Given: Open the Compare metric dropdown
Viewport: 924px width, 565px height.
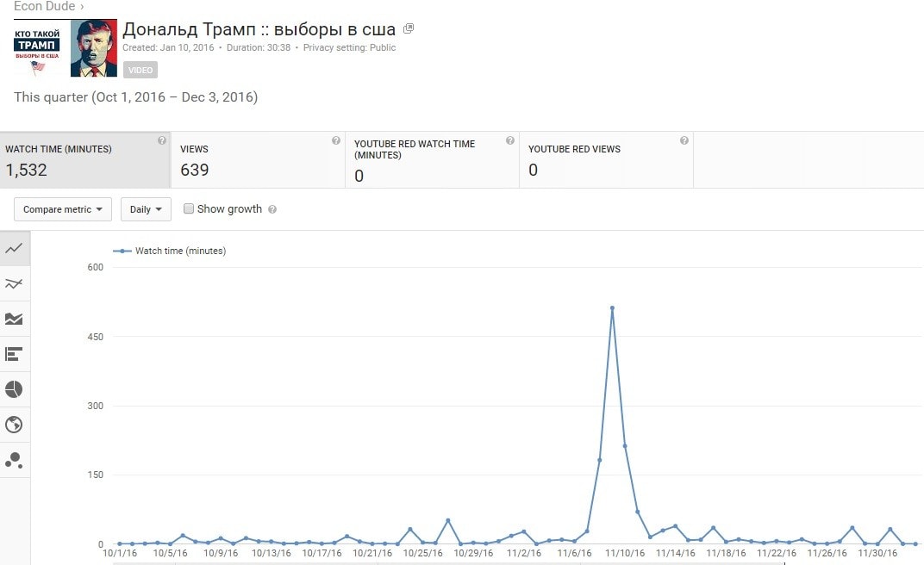Looking at the screenshot, I should pos(62,209).
